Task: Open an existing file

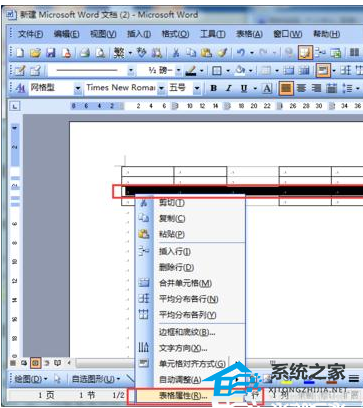Action: click(35, 53)
